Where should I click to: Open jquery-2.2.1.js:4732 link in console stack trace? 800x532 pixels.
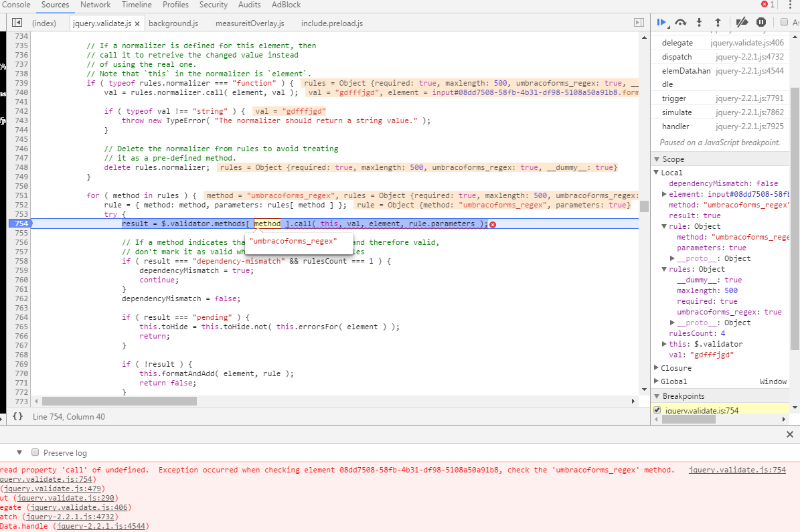70,517
